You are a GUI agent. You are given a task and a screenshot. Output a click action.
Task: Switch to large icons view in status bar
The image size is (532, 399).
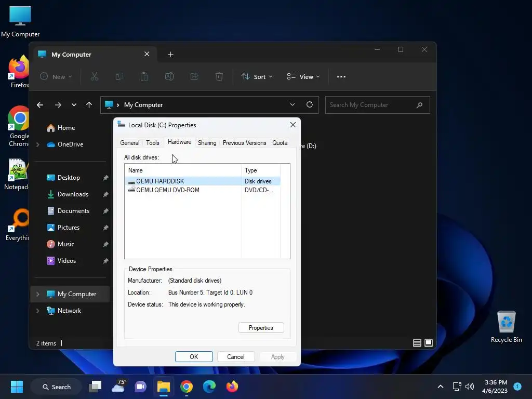tap(429, 343)
